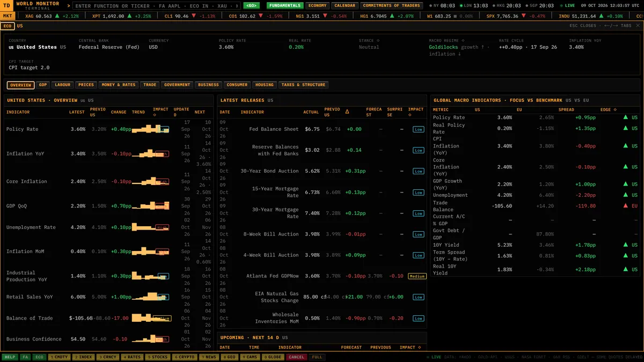Click the Low impact badge for 30-Year Bond Auction
Viewport: 644px width, 362px height.
coord(418,171)
